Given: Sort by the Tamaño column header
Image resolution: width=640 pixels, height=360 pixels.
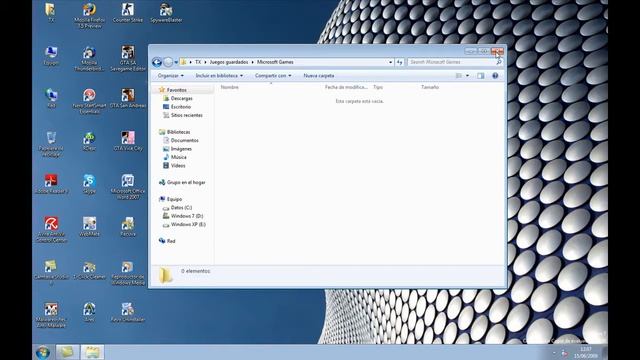Looking at the screenshot, I should pyautogui.click(x=430, y=87).
